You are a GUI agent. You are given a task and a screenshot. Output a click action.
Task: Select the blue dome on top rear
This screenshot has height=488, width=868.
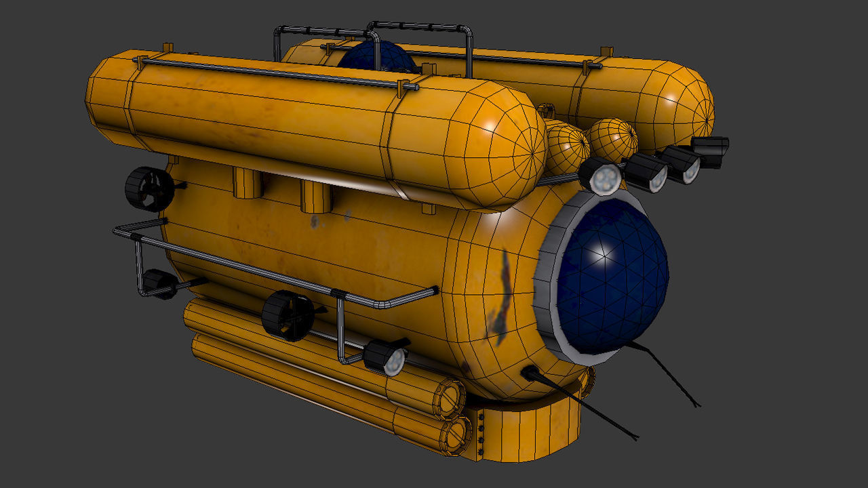pos(377,57)
